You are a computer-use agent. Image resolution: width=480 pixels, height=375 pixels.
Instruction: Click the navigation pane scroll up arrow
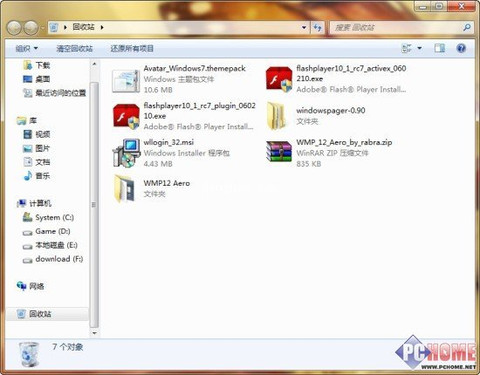pos(94,64)
